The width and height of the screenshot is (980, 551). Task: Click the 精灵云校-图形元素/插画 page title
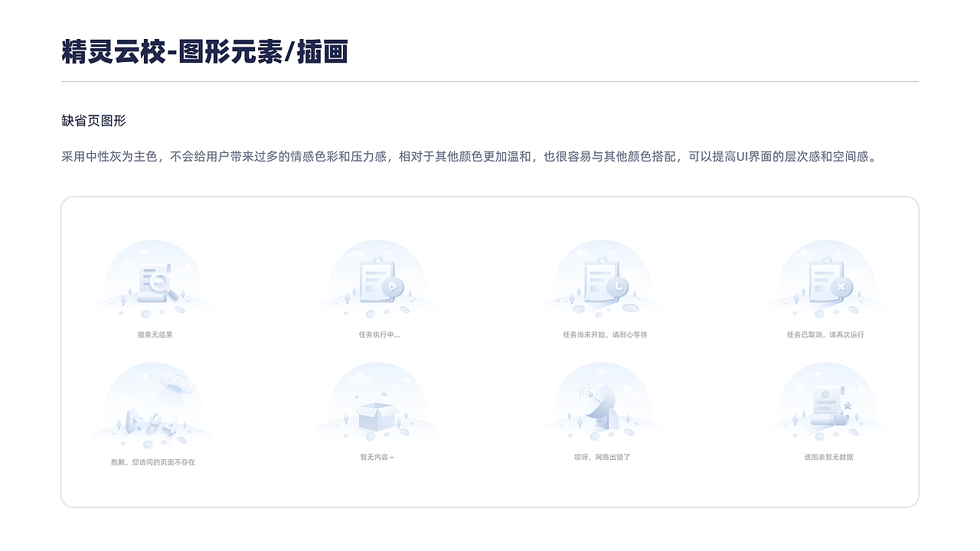[205, 52]
